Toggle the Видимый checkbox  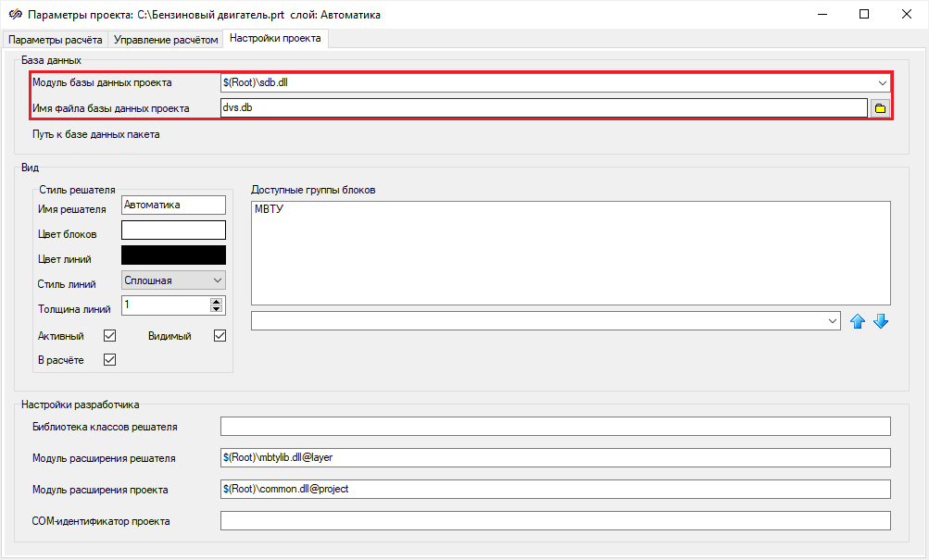220,336
